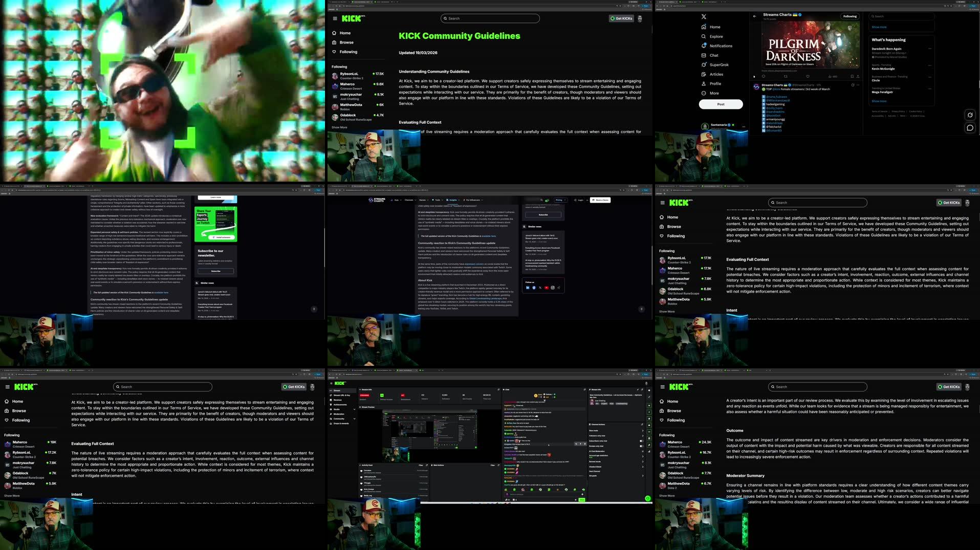The height and width of the screenshot is (550, 980).
Task: Open the emoji picker in Kick chat
Action: click(x=582, y=494)
